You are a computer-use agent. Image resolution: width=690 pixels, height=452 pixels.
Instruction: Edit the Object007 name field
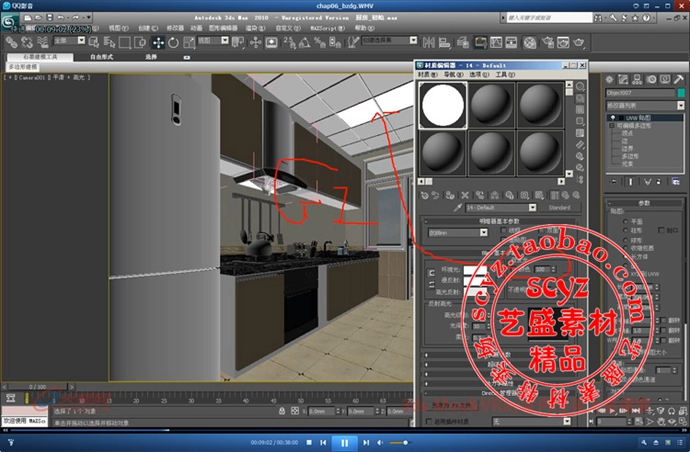pyautogui.click(x=640, y=93)
